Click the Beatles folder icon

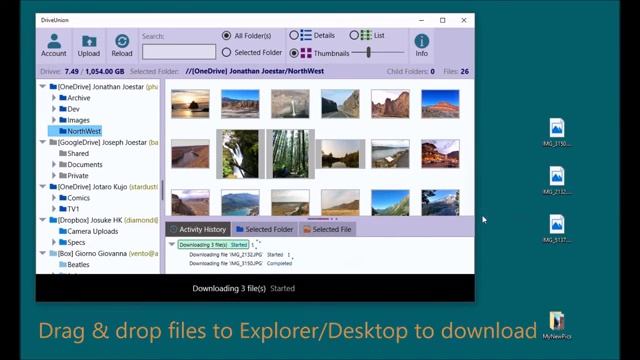coord(63,264)
